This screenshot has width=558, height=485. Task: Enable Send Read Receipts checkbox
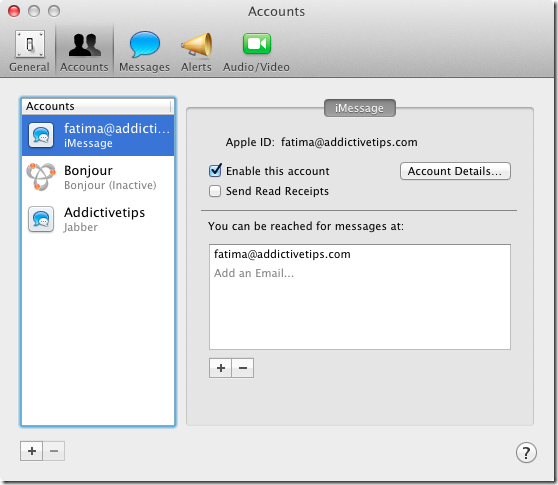click(215, 191)
